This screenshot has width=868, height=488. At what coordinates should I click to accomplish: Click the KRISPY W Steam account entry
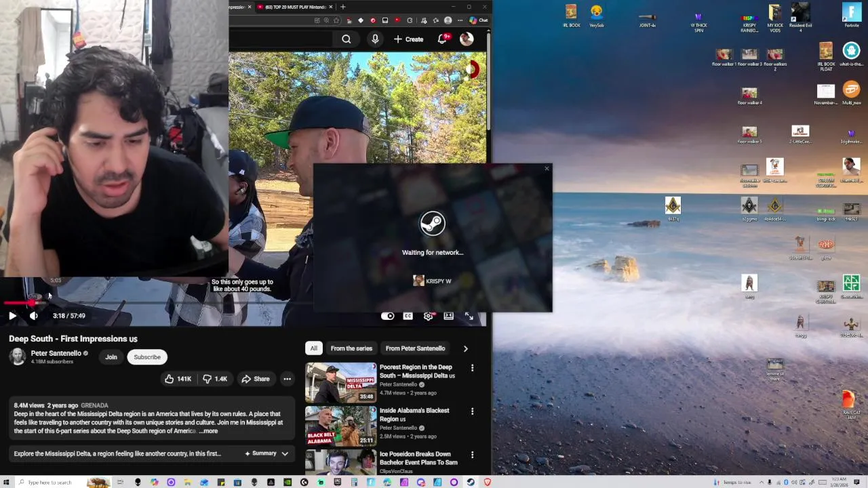pyautogui.click(x=432, y=281)
